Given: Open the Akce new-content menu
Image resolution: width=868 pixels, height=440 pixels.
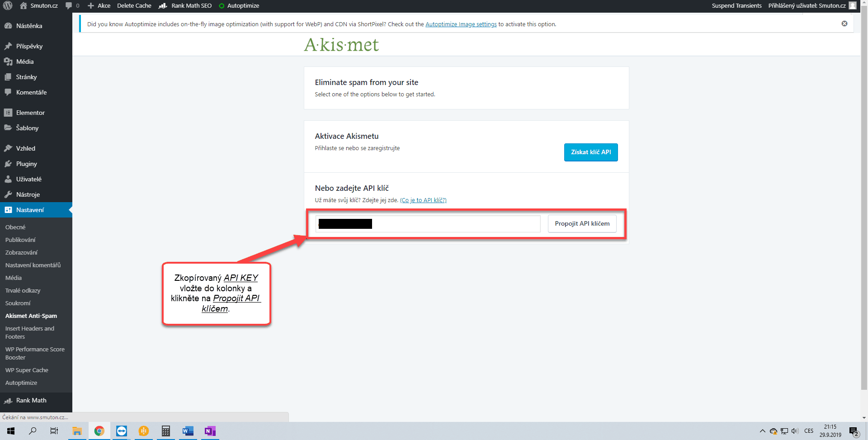Looking at the screenshot, I should click(99, 5).
